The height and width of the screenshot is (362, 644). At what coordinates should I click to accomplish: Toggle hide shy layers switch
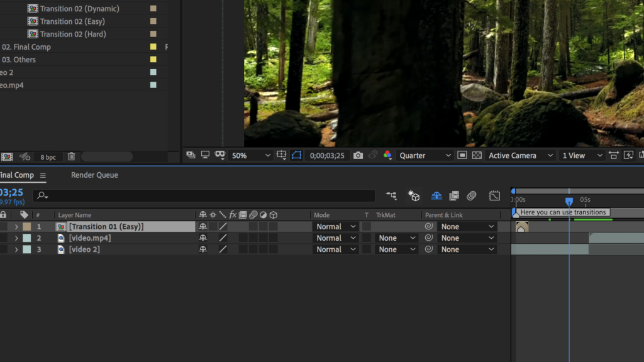(436, 196)
